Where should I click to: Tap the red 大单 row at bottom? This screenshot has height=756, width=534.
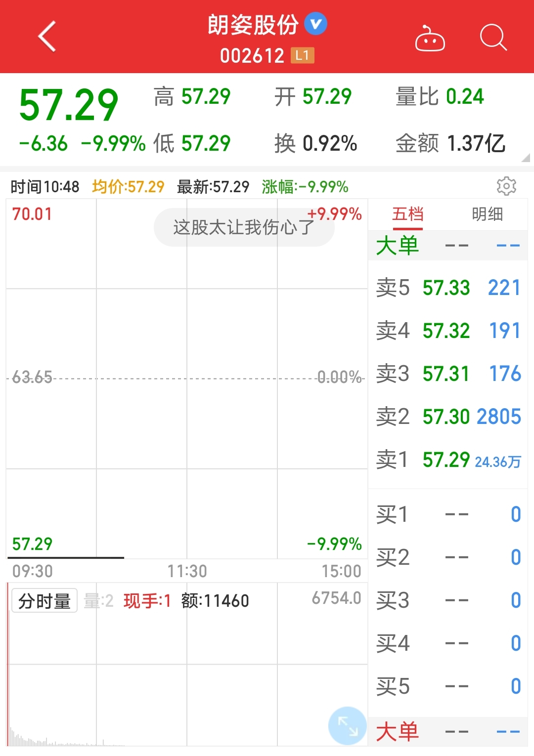point(448,732)
